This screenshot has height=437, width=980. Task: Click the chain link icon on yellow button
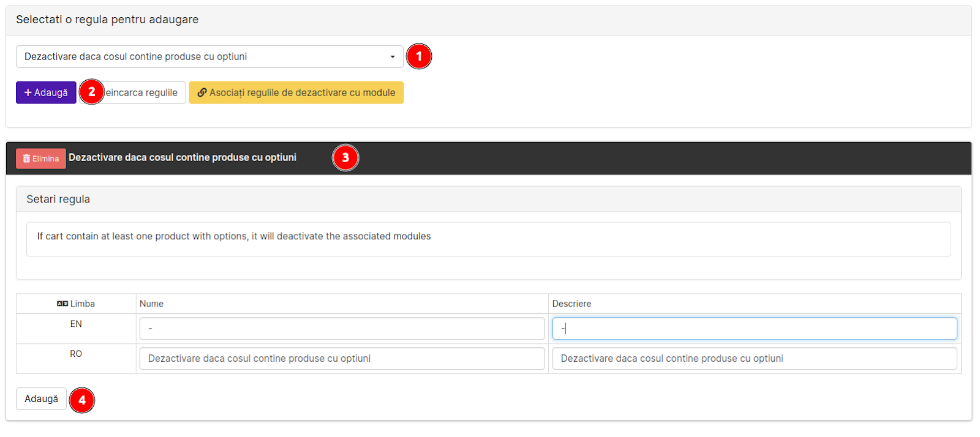tap(202, 92)
